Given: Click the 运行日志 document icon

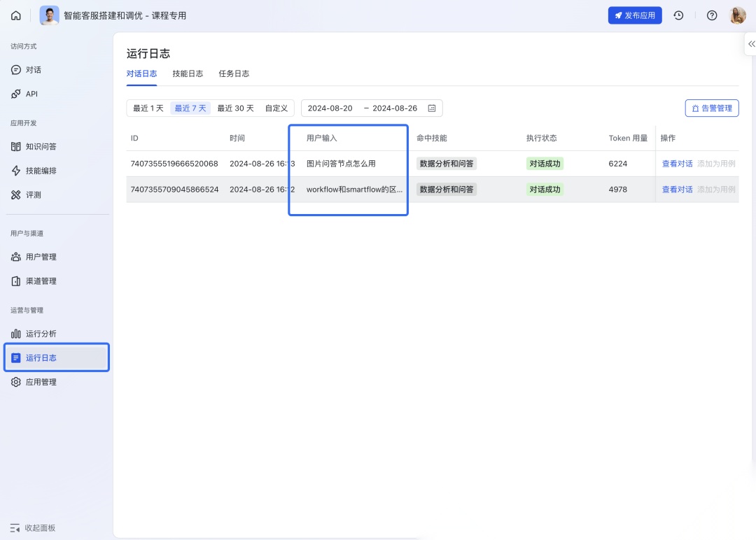Looking at the screenshot, I should [x=16, y=357].
